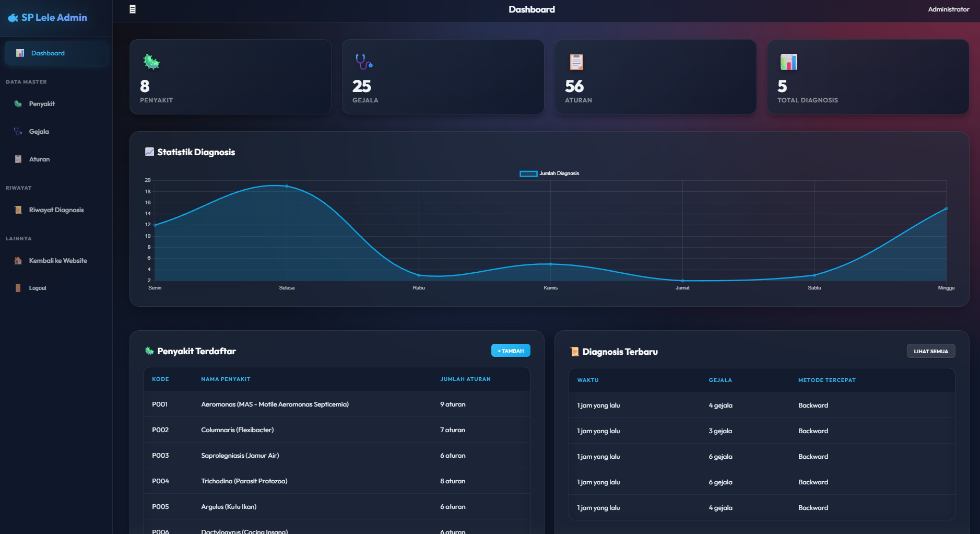980x534 pixels.
Task: Select the Penyakit virus icon in the sidebar
Action: tap(17, 103)
